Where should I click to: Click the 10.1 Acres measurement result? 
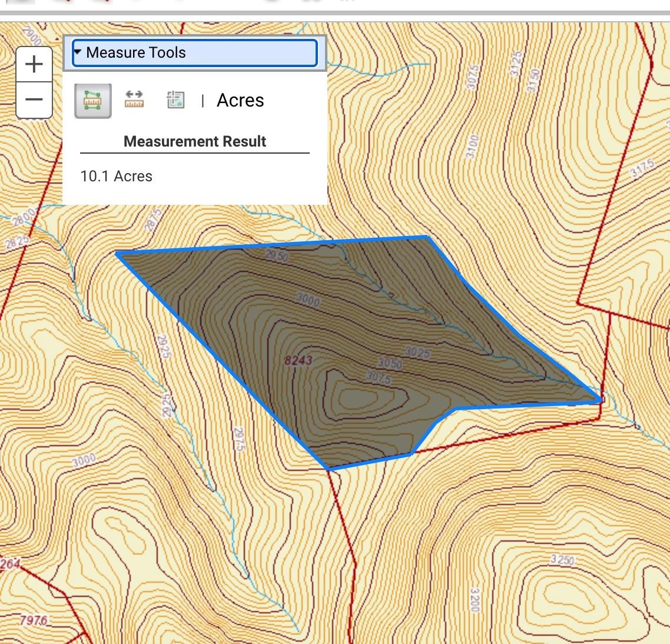(x=116, y=176)
